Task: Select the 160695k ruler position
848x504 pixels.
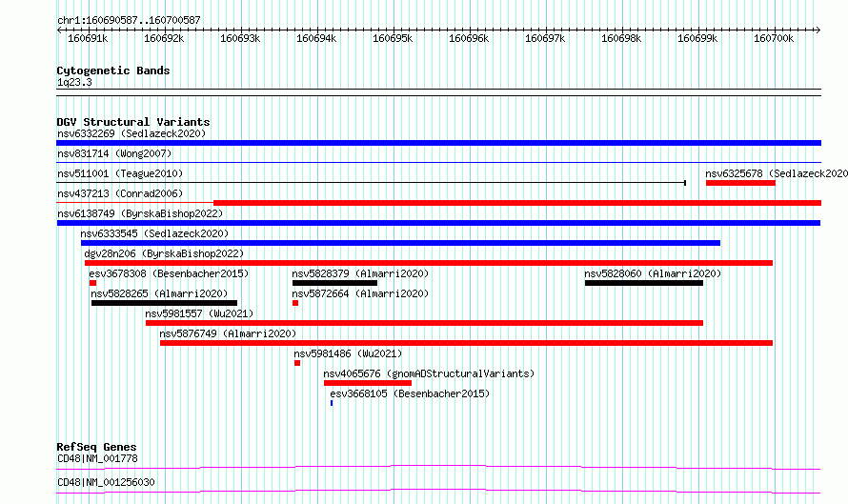Action: pos(393,38)
